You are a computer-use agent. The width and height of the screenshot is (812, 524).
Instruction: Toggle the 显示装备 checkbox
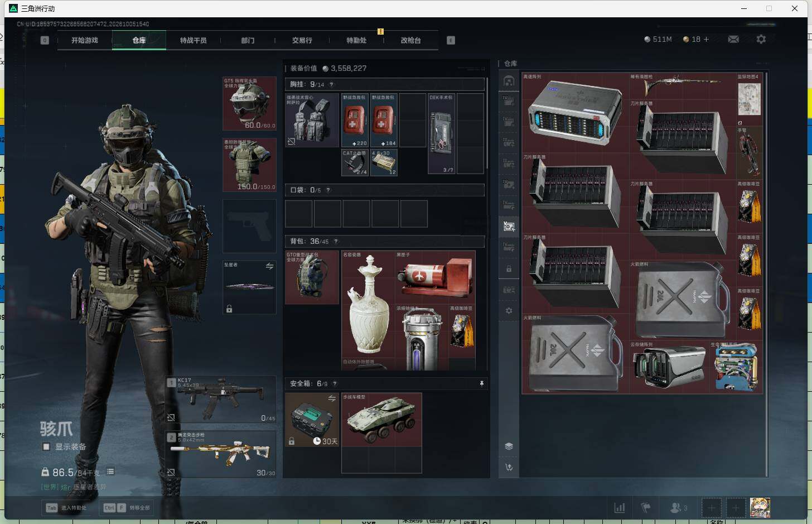click(x=46, y=446)
